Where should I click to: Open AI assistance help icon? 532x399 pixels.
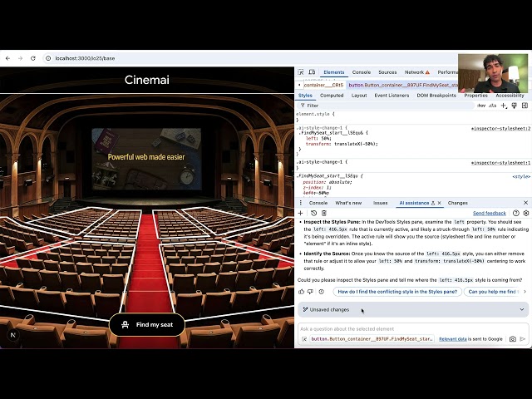515,213
